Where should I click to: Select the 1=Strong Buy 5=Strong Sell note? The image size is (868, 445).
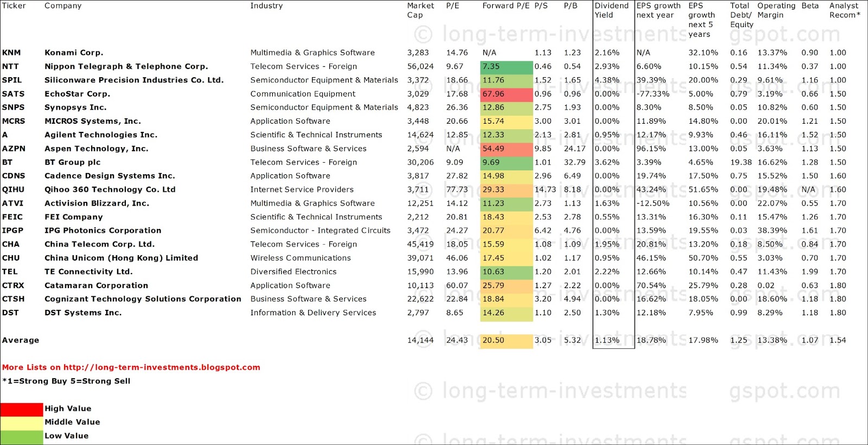pos(66,381)
